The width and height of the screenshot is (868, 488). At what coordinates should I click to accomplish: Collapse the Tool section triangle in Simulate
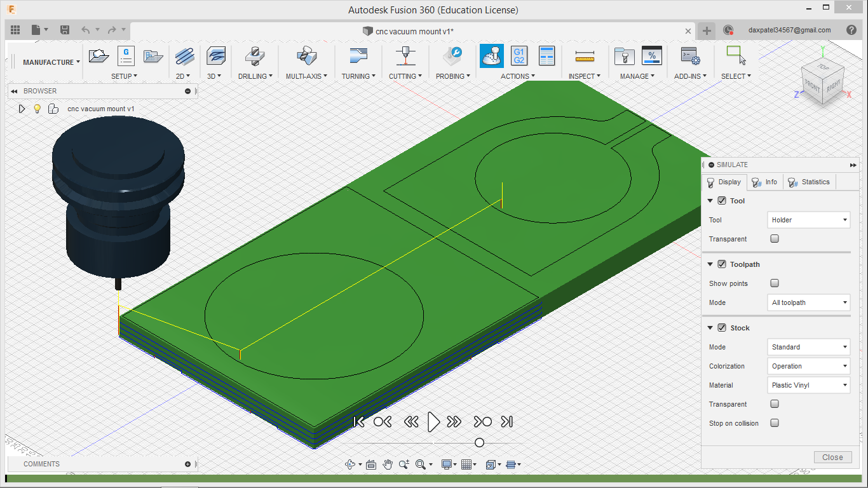710,201
